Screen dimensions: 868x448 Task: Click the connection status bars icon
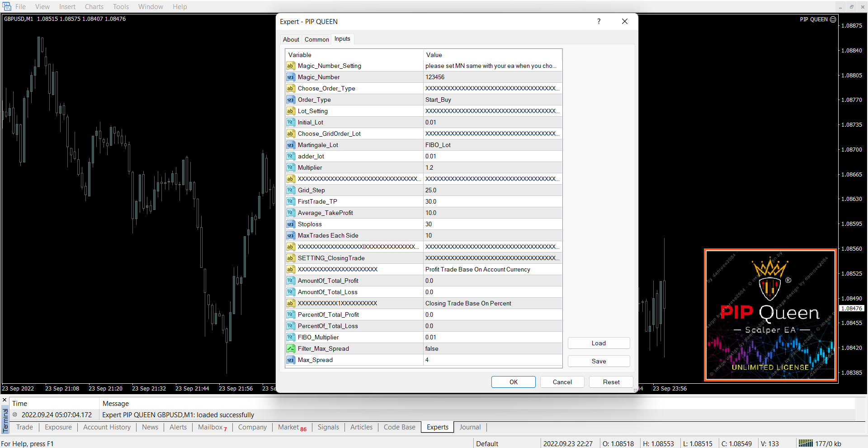[805, 443]
